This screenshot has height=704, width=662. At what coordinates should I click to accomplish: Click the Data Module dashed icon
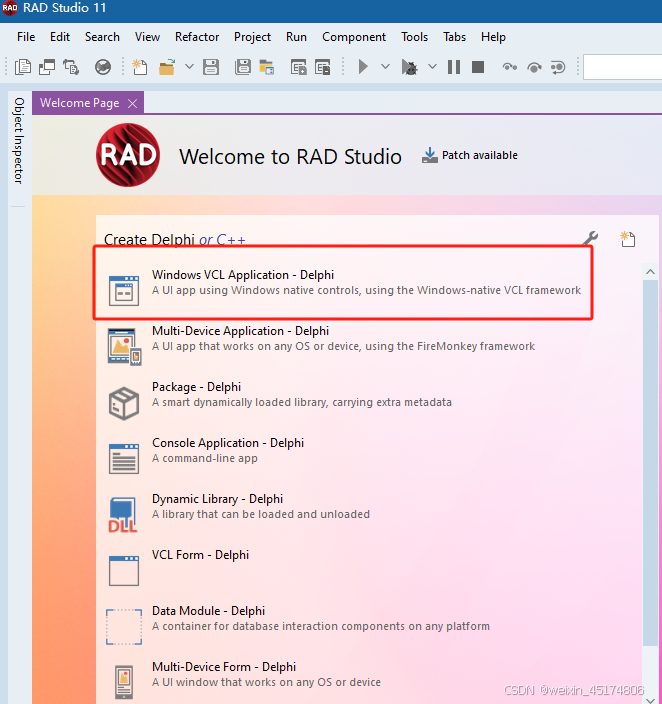tap(124, 627)
